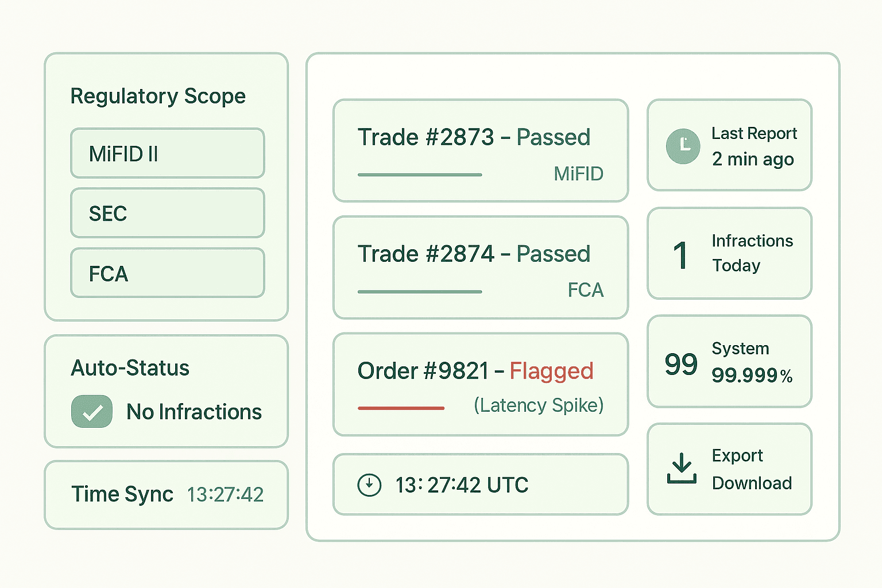Image resolution: width=882 pixels, height=588 pixels.
Task: Choose the FCA regulatory scope option
Action: (167, 273)
